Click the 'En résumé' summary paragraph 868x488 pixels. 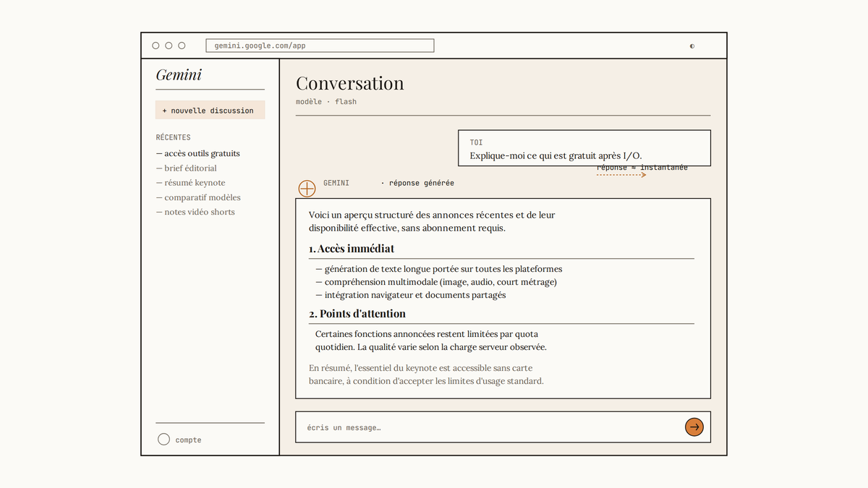(426, 374)
